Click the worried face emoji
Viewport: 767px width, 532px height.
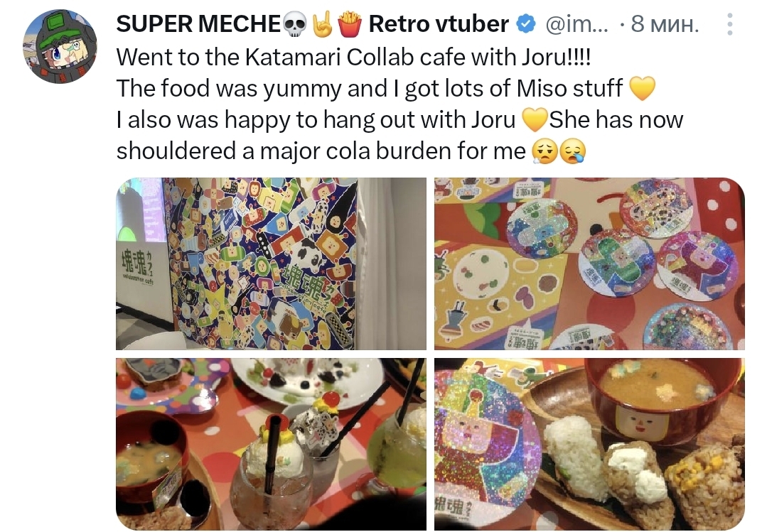point(545,151)
